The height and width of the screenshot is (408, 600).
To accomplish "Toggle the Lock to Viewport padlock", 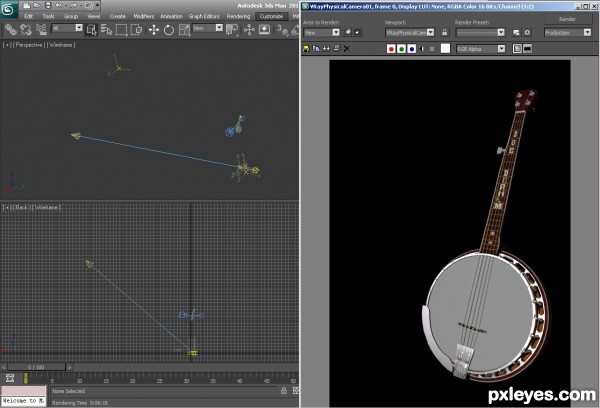I will (x=444, y=33).
